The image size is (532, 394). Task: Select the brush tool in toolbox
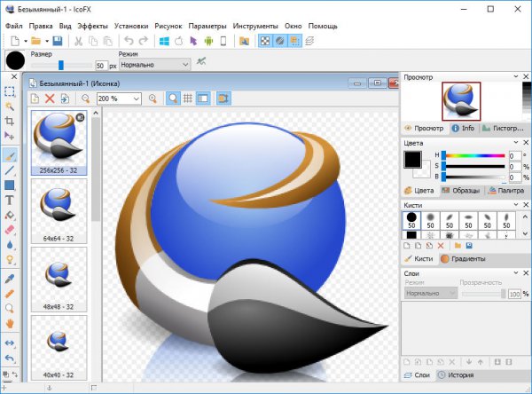(10, 156)
